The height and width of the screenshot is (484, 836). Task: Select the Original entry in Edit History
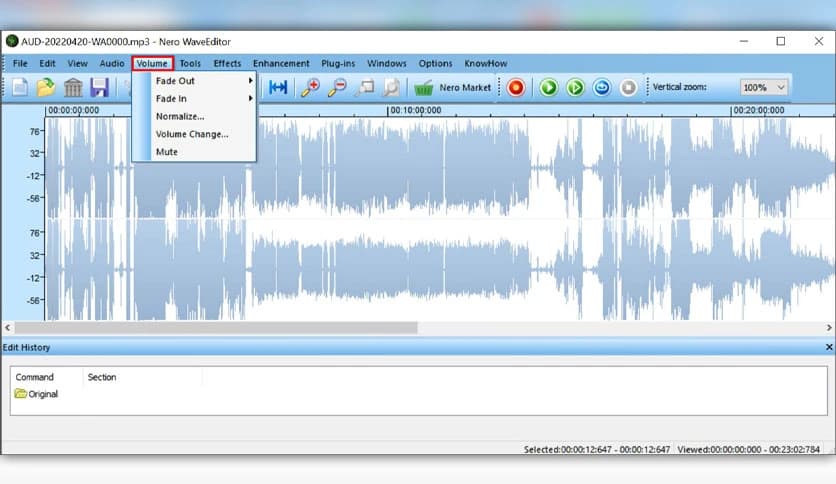36,394
